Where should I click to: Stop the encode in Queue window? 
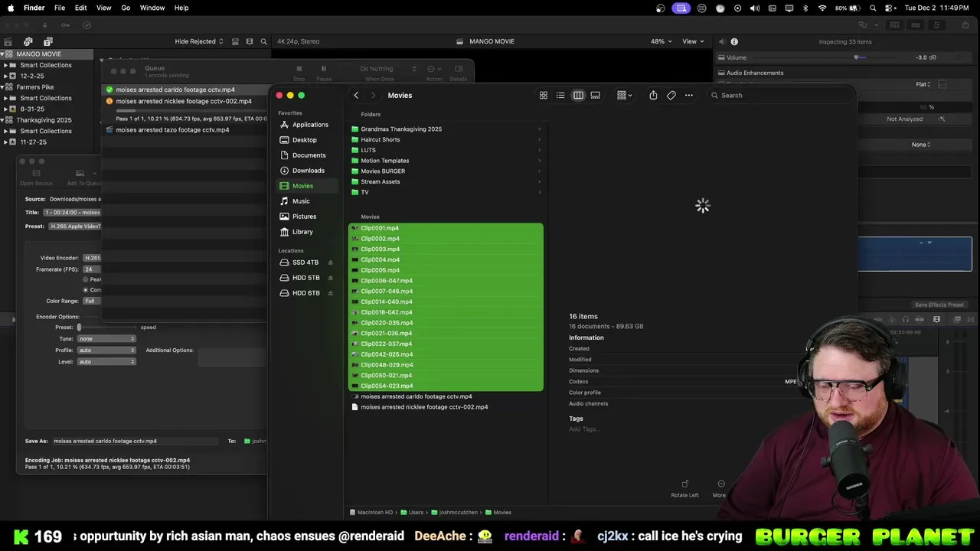click(299, 72)
